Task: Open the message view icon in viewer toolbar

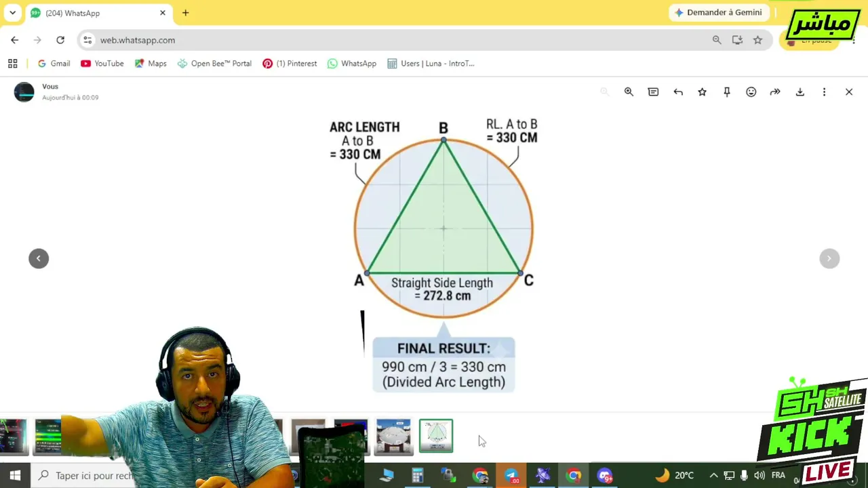Action: (653, 92)
